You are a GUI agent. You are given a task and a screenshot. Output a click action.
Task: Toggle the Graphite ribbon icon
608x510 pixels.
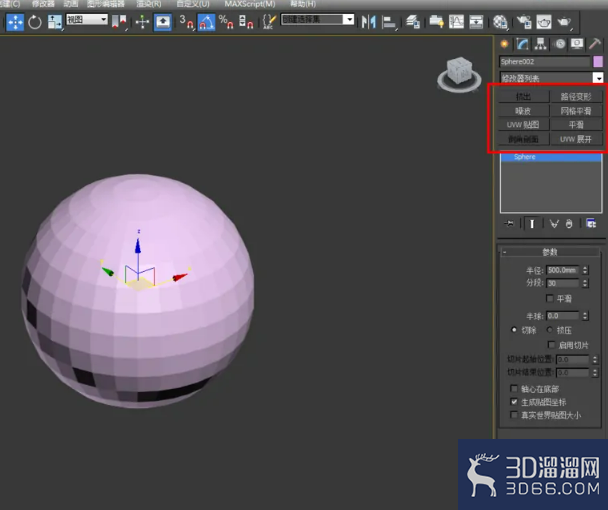[437, 22]
